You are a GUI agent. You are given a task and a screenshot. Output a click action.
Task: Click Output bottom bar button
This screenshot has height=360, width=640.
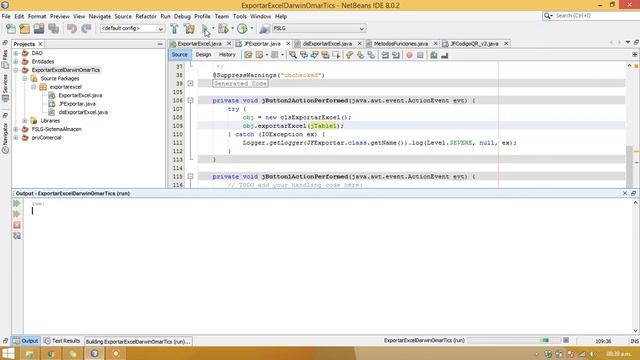25,341
